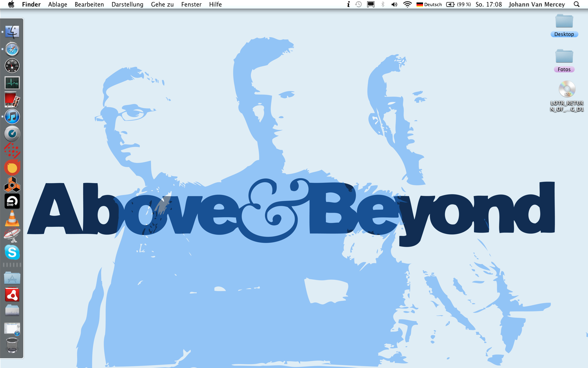Launch Photo Booth from the dock
The height and width of the screenshot is (368, 588).
(x=12, y=100)
